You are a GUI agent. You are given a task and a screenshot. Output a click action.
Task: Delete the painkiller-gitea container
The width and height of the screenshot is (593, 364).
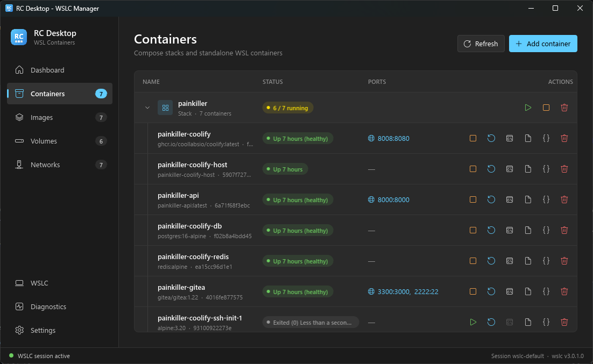pyautogui.click(x=564, y=291)
